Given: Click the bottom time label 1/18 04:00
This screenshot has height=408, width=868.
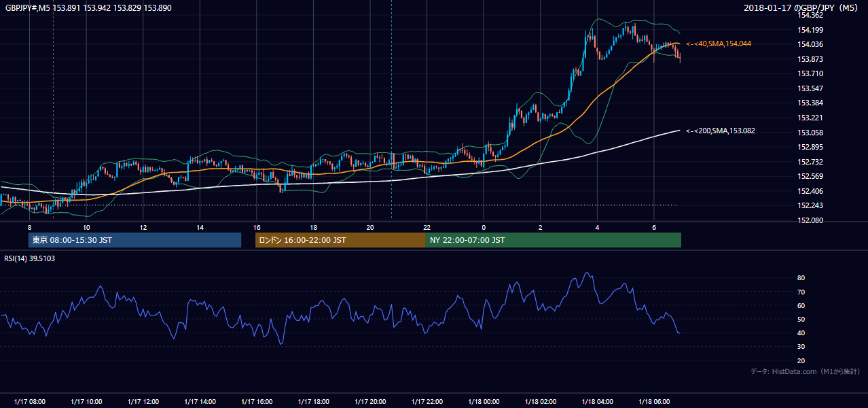Looking at the screenshot, I should tap(597, 401).
